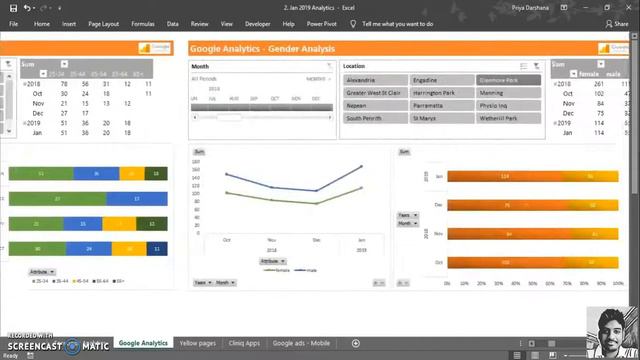Open the Years field button under the line chart
Image resolution: width=640 pixels, height=360 pixels.
click(x=203, y=282)
